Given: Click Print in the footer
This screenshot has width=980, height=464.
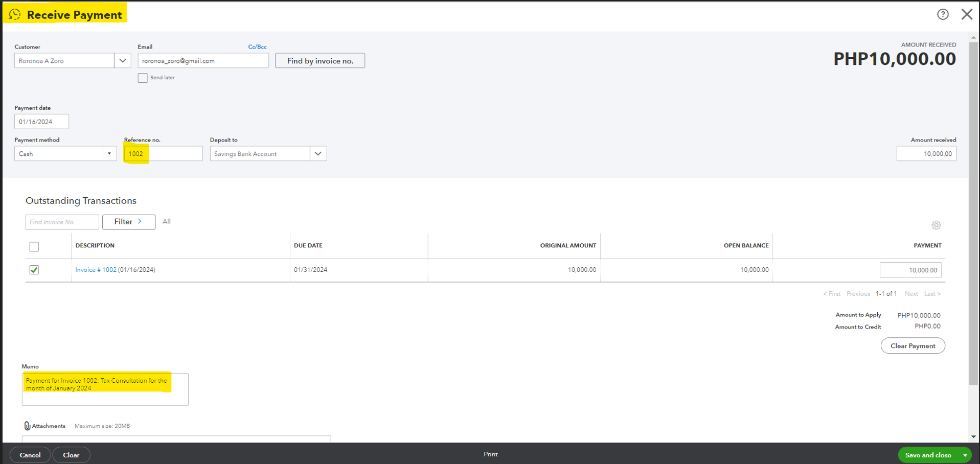Looking at the screenshot, I should click(x=491, y=454).
